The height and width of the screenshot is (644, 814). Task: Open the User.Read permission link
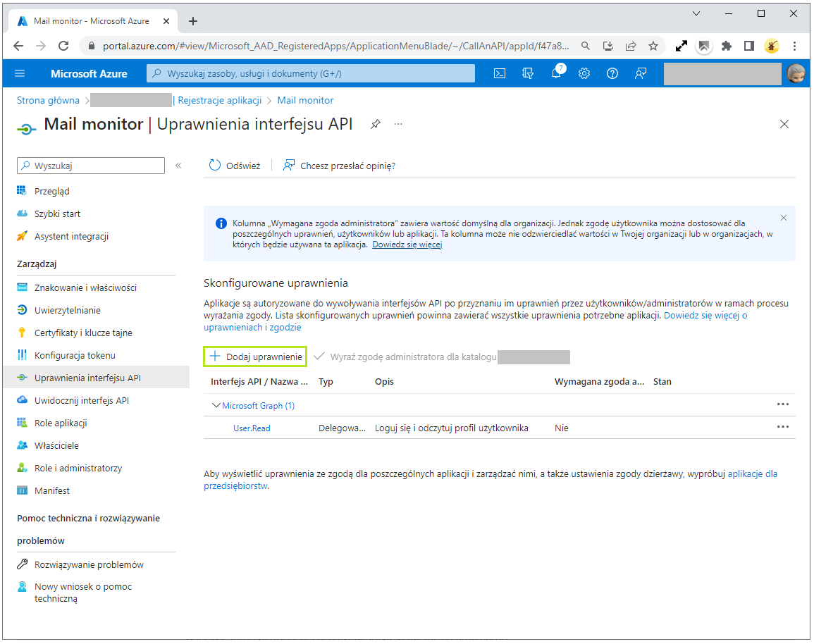[252, 428]
